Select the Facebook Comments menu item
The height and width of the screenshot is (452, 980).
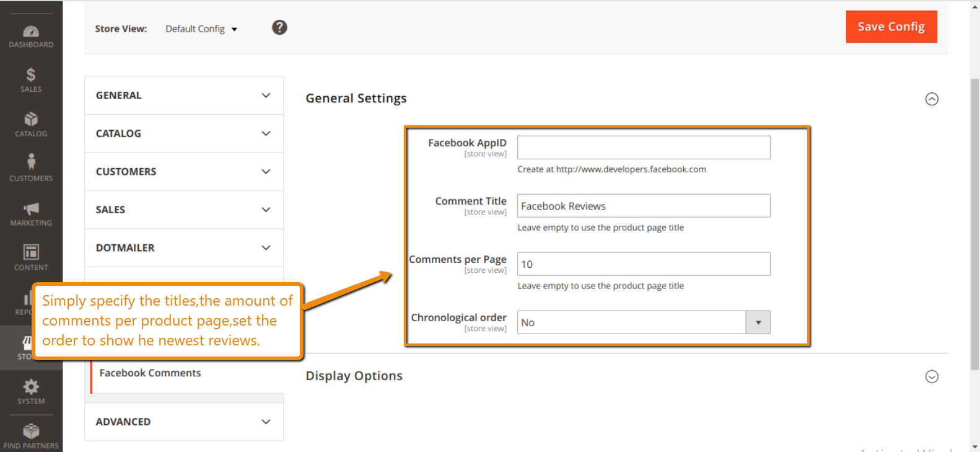tap(150, 373)
